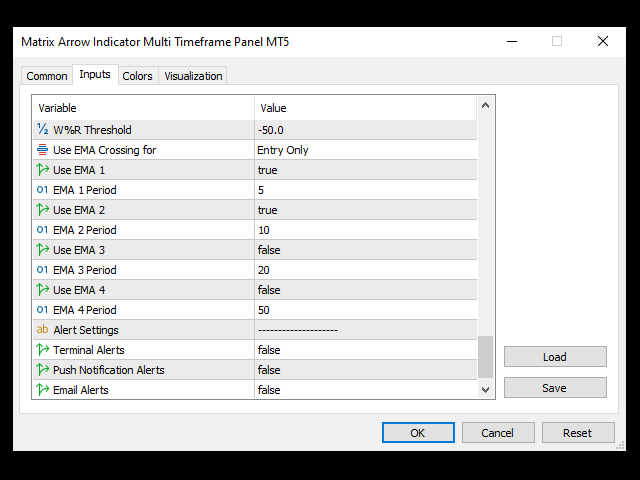This screenshot has width=640, height=480.
Task: Open the Colors tab
Action: (x=138, y=76)
